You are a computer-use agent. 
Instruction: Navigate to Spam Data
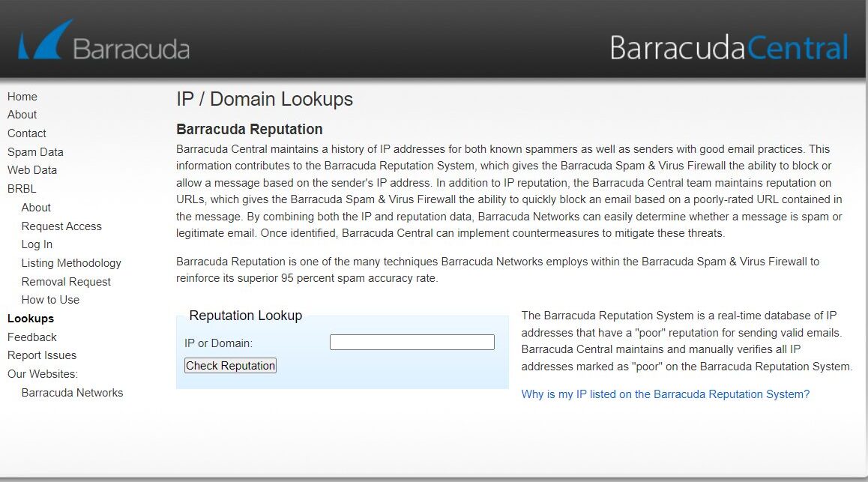(x=35, y=152)
